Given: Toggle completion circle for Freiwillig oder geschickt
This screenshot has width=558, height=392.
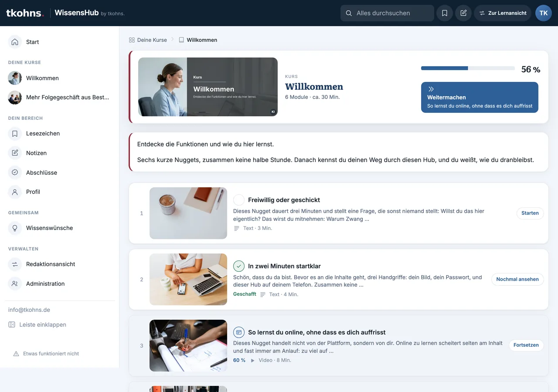Looking at the screenshot, I should point(239,200).
